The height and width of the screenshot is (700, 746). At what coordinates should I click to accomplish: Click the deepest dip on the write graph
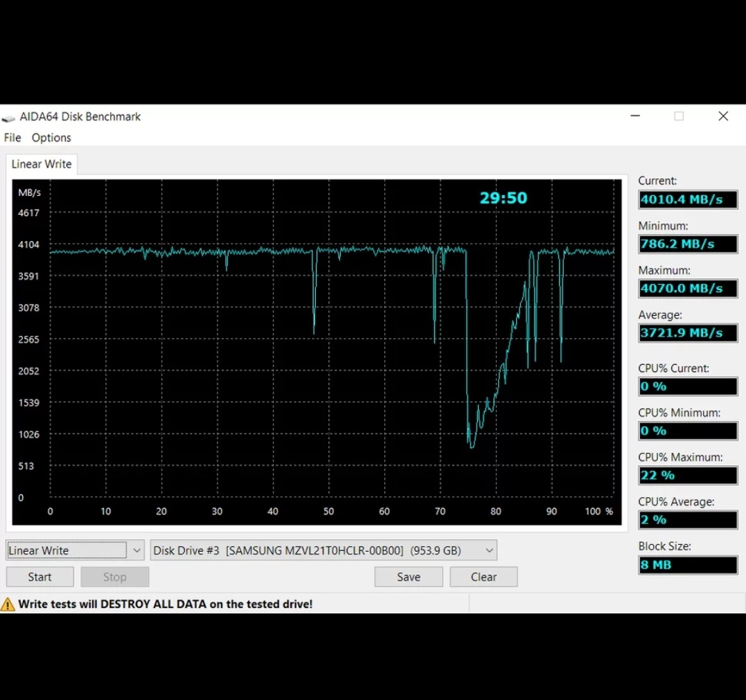pyautogui.click(x=472, y=446)
